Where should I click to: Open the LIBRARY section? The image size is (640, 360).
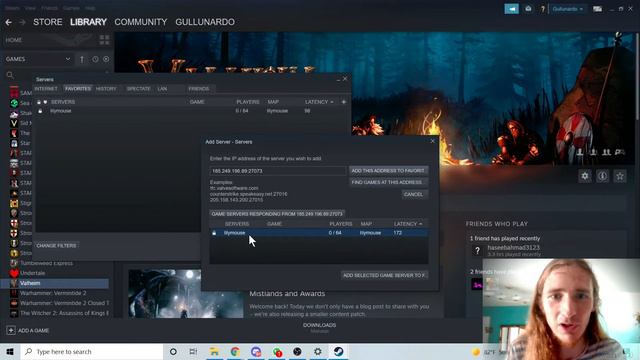[88, 22]
